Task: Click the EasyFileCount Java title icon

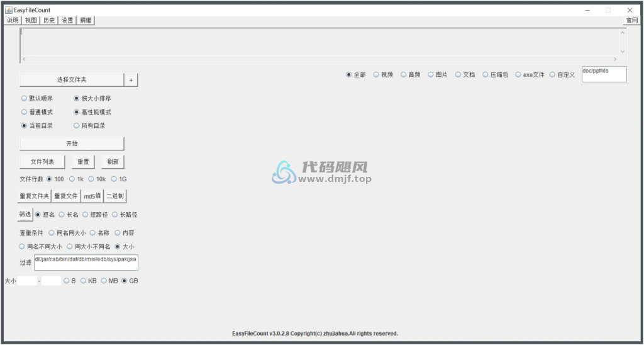Action: tap(9, 10)
